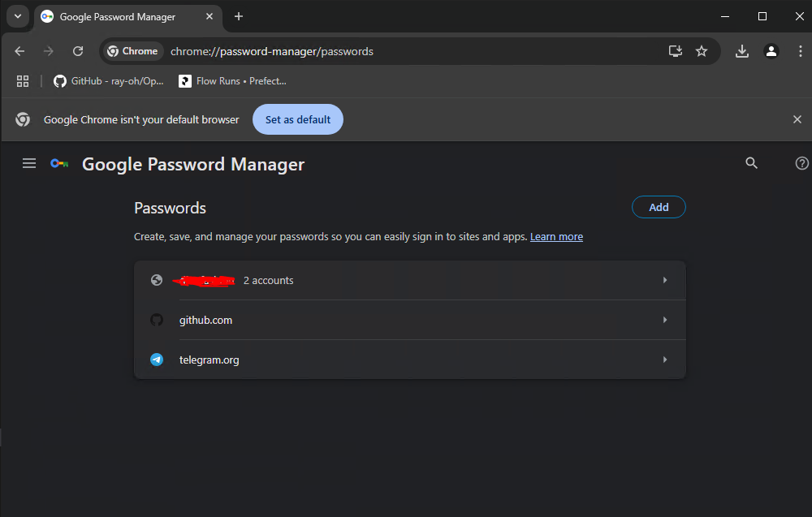Click the telegram.org favicon
The height and width of the screenshot is (517, 812).
(x=157, y=359)
